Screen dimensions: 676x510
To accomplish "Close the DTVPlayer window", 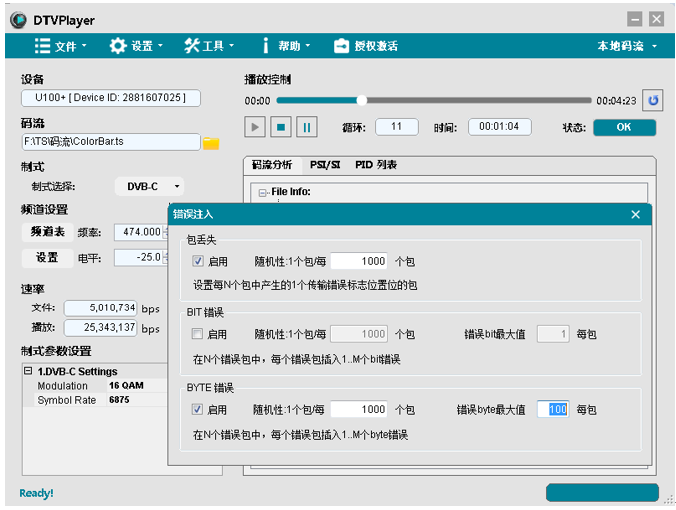I will (x=657, y=19).
